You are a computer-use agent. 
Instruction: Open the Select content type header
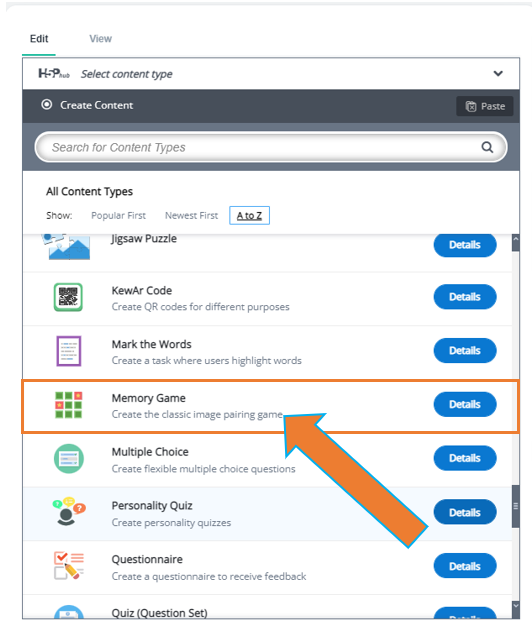tap(271, 74)
